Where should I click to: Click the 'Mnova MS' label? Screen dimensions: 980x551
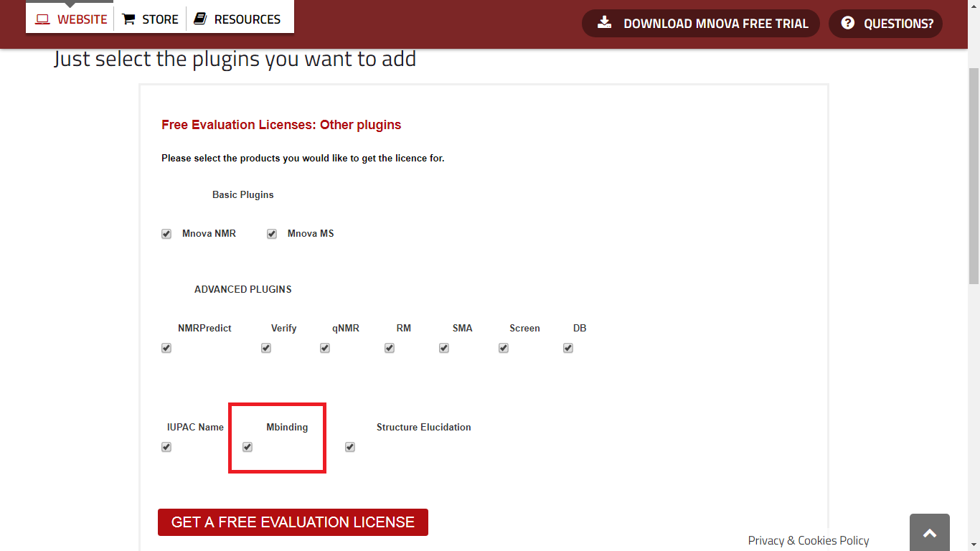[311, 233]
